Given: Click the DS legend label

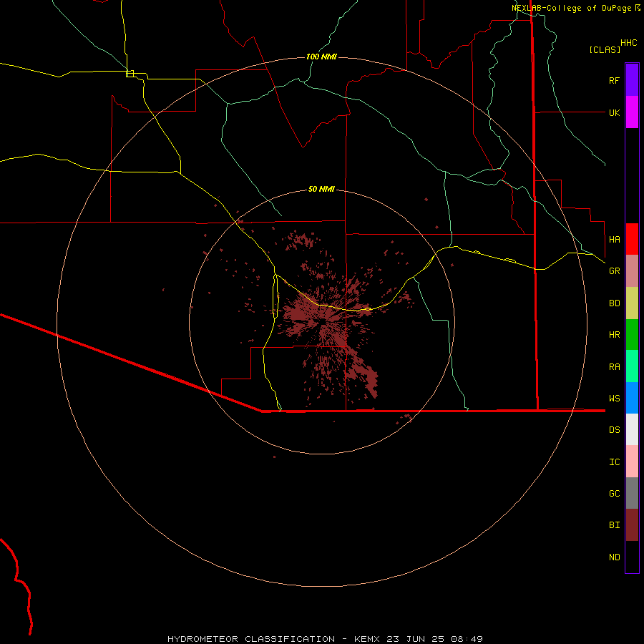Looking at the screenshot, I should point(614,430).
